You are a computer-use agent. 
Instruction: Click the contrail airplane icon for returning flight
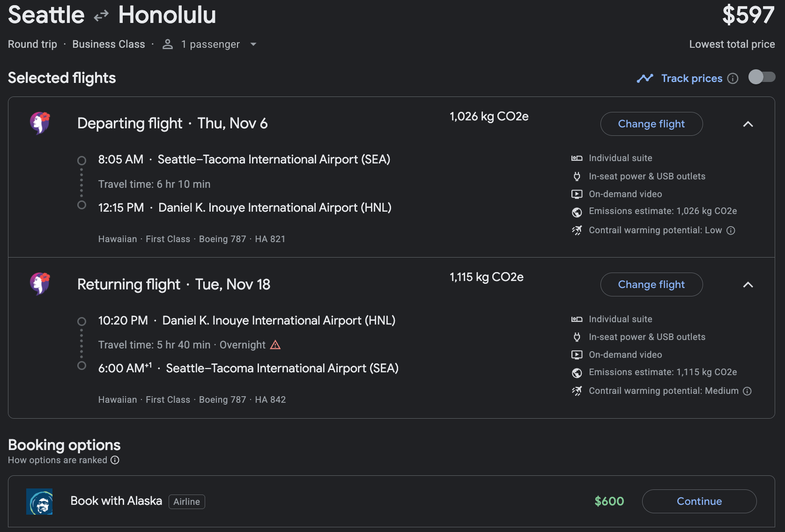tap(577, 391)
